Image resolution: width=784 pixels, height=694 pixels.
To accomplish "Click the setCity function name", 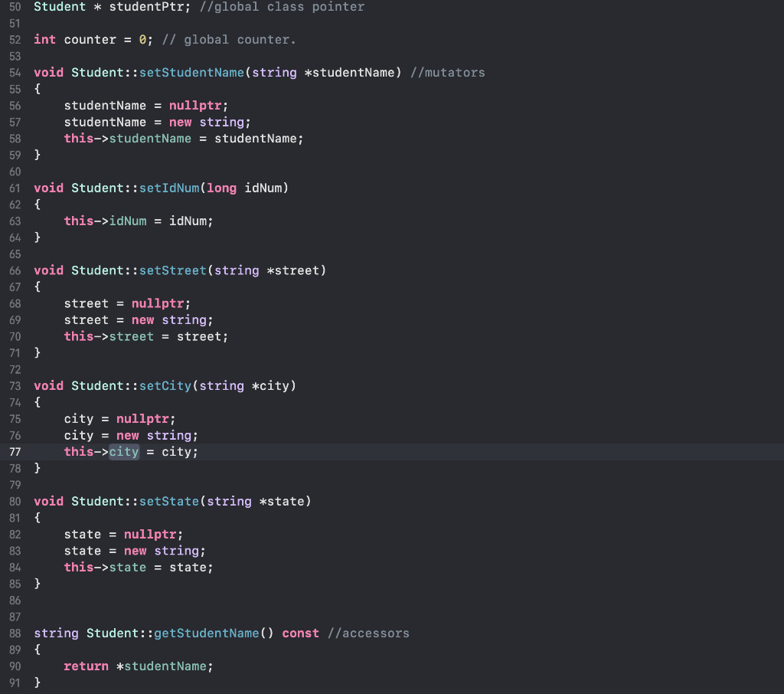I will (x=165, y=385).
